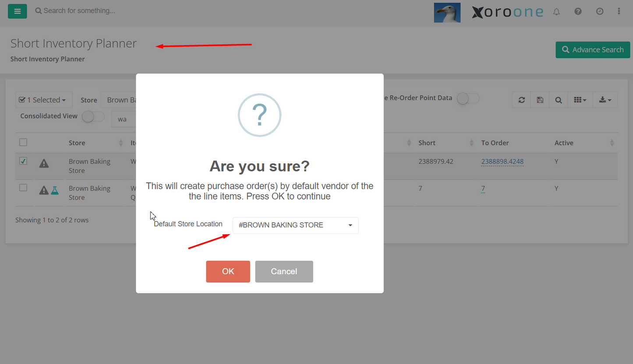Open the recent history clock icon

pyautogui.click(x=600, y=11)
